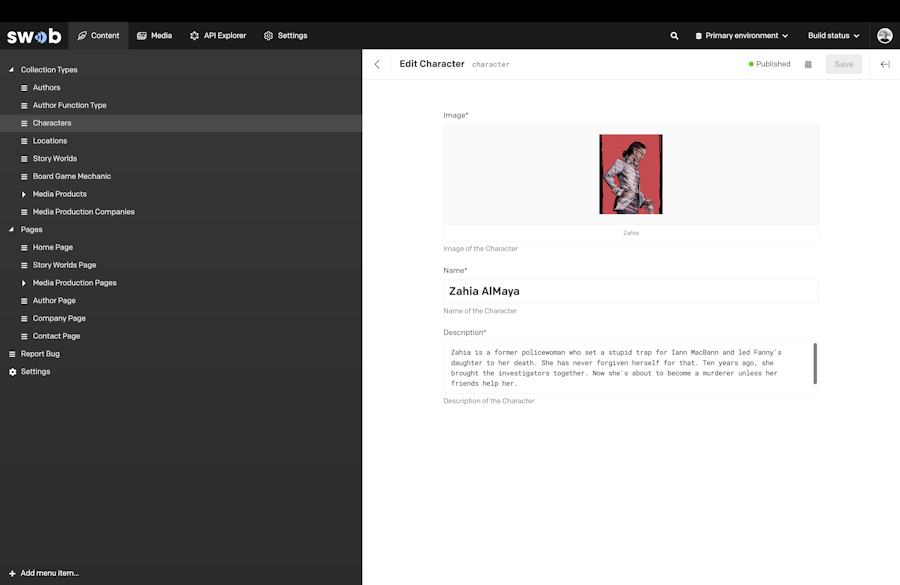900x585 pixels.
Task: Open the user avatar menu
Action: pos(885,36)
